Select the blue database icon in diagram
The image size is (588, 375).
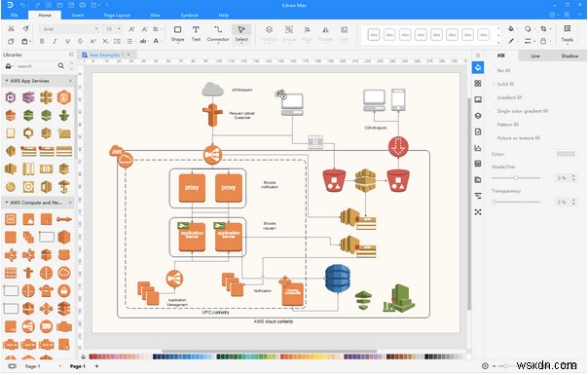[x=338, y=279]
